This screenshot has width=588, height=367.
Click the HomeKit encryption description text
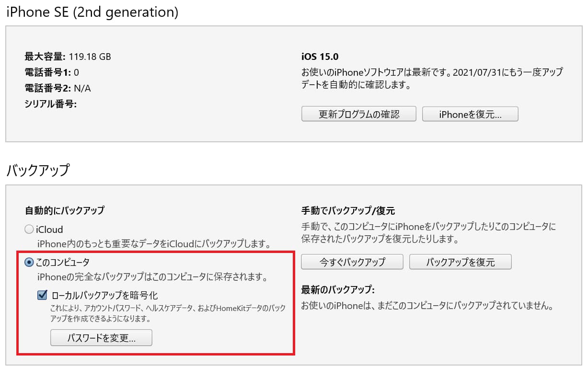click(x=168, y=313)
